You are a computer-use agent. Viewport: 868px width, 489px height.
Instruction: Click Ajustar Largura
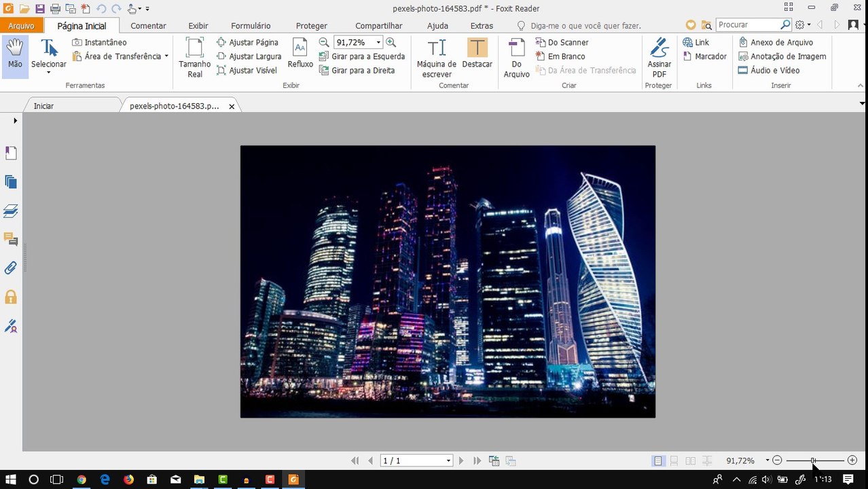(249, 56)
